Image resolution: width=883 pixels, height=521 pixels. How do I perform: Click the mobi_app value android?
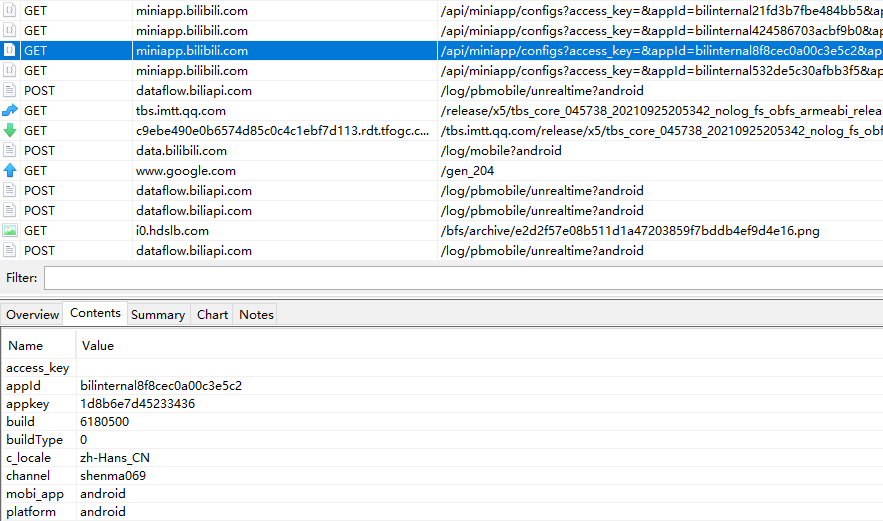(102, 494)
